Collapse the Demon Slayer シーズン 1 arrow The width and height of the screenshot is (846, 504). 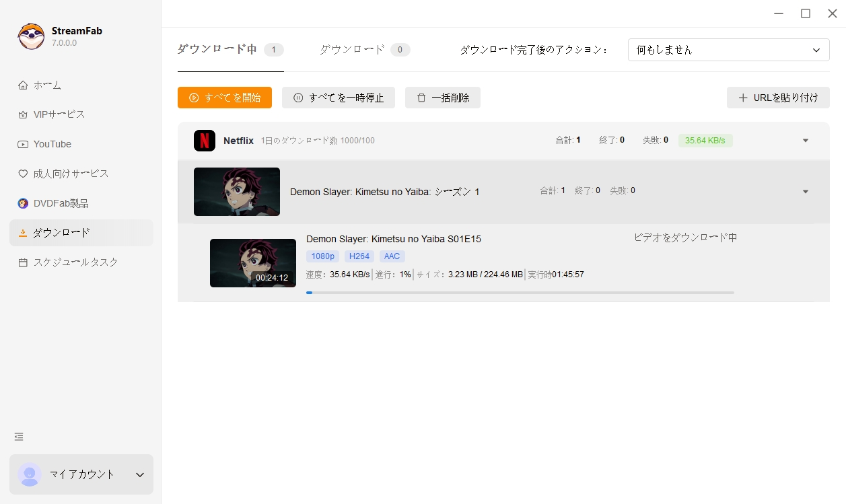(x=806, y=192)
